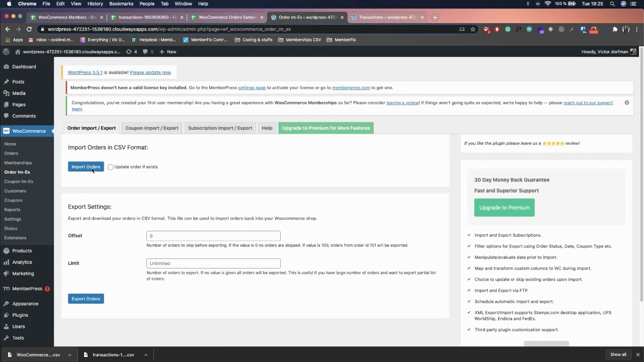Open Chrome extensions puzzle icon
This screenshot has height=362, width=644.
pyautogui.click(x=615, y=29)
